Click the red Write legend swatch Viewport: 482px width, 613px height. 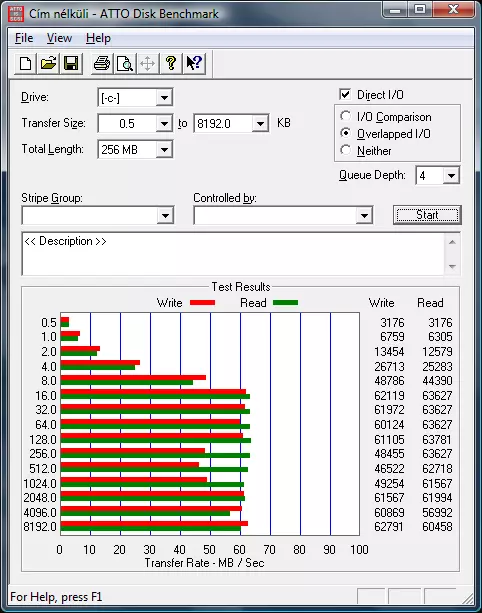pos(202,303)
